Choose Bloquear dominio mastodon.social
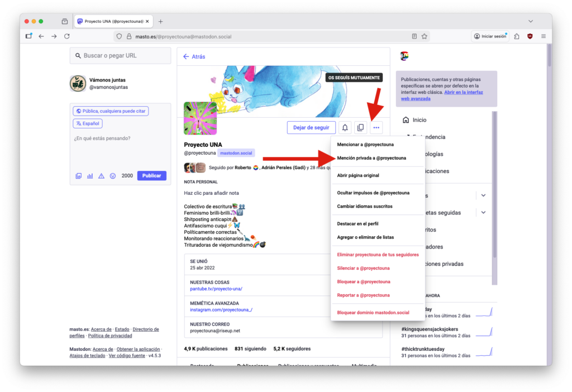Image resolution: width=572 pixels, height=392 pixels. 373,313
